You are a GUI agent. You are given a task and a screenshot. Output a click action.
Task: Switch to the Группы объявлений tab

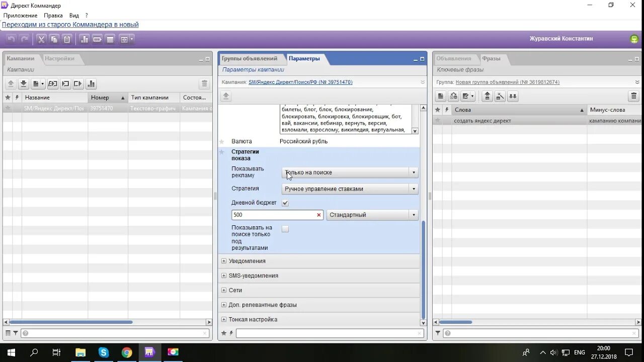[x=250, y=58]
